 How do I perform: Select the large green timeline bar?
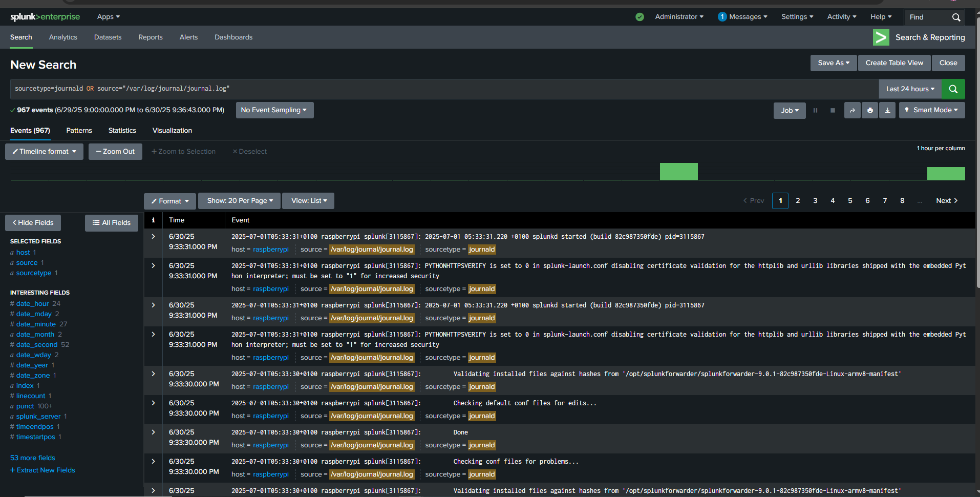tap(679, 172)
